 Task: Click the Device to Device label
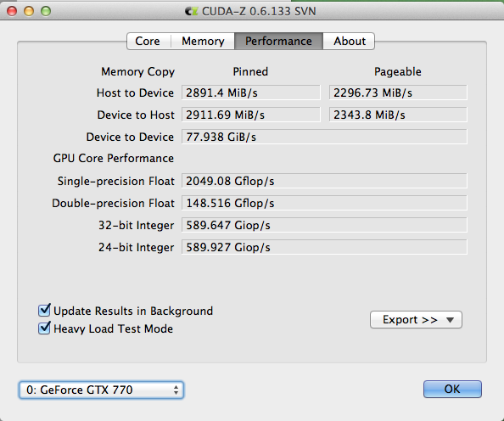[130, 137]
